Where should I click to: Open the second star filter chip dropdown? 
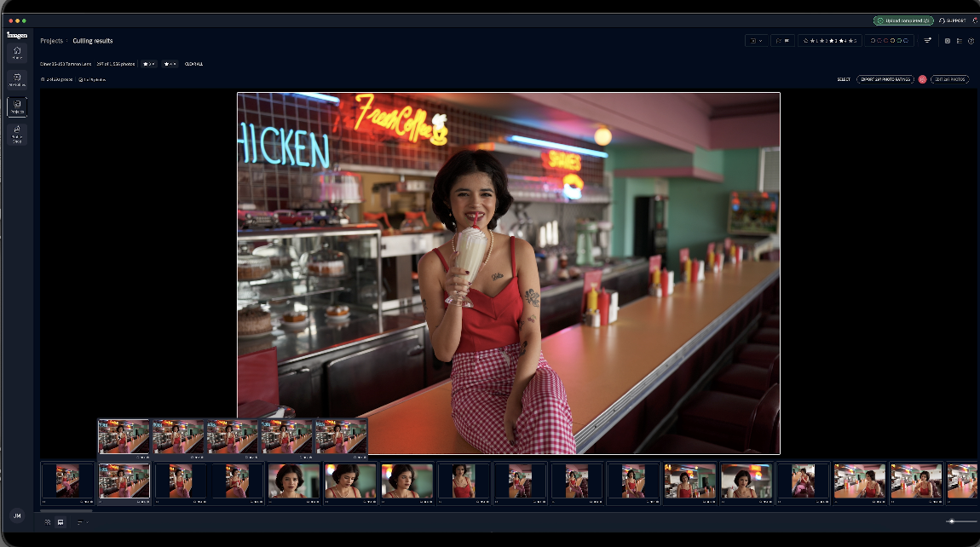tap(170, 64)
